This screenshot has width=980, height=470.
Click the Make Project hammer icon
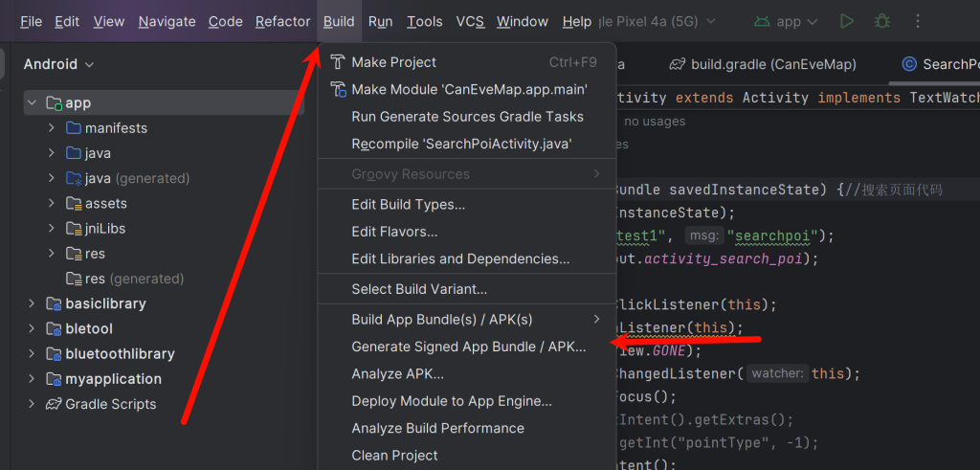pyautogui.click(x=338, y=62)
